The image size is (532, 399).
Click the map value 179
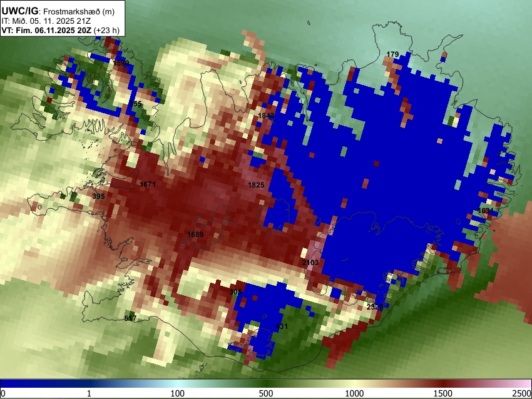(392, 54)
